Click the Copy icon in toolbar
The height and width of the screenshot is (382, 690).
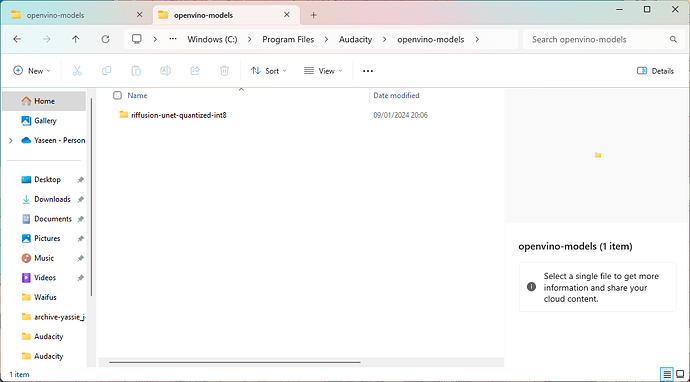point(106,71)
